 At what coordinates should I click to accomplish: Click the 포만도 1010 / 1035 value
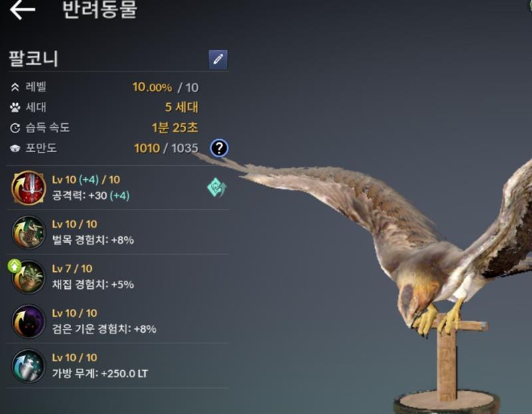click(166, 148)
